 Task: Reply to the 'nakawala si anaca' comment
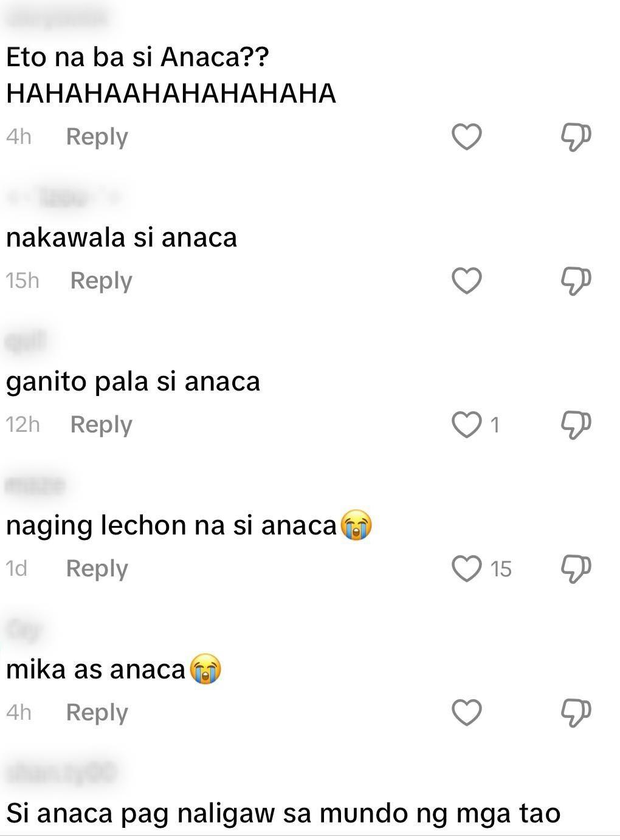pos(102,281)
